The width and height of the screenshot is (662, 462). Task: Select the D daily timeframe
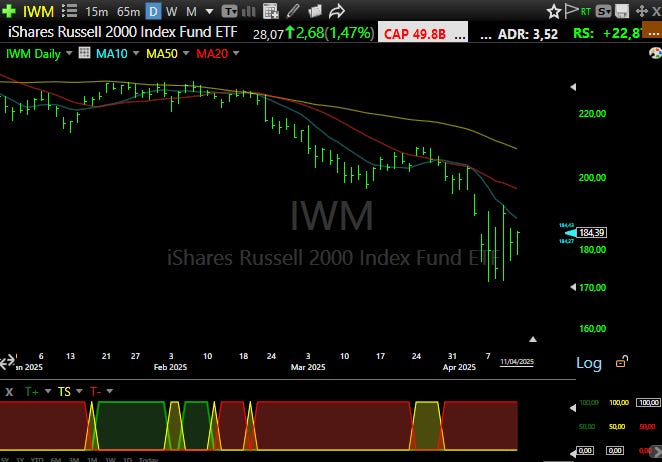(x=153, y=11)
